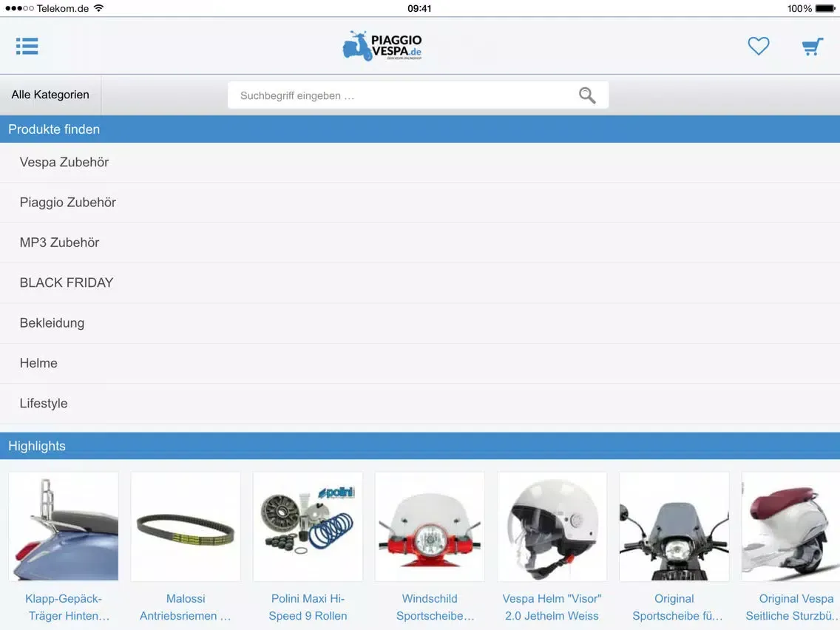
Task: Open the Lifestyle category
Action: (420, 404)
